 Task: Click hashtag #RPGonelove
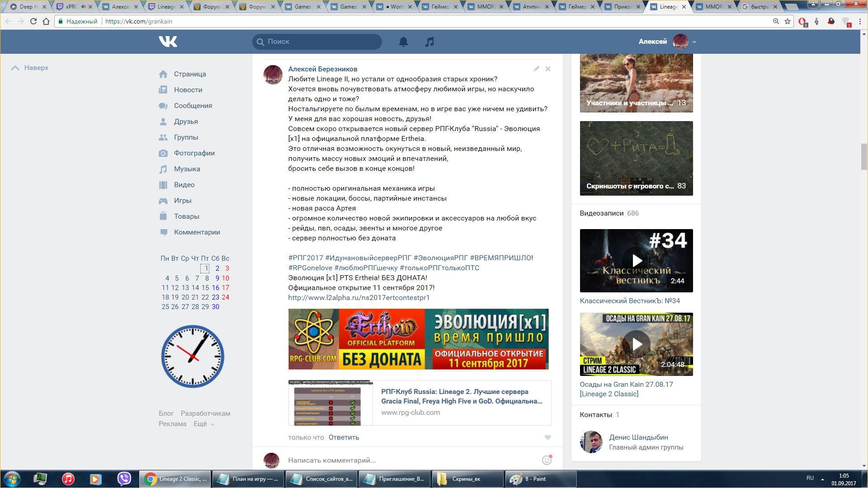(x=310, y=268)
